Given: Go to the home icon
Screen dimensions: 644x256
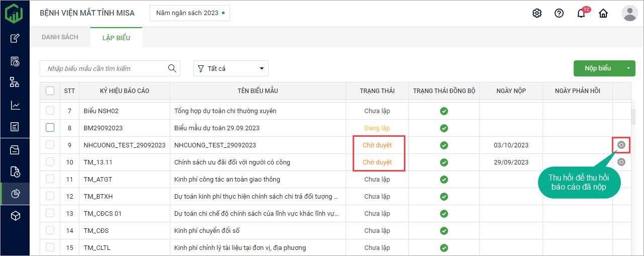Looking at the screenshot, I should tap(603, 13).
